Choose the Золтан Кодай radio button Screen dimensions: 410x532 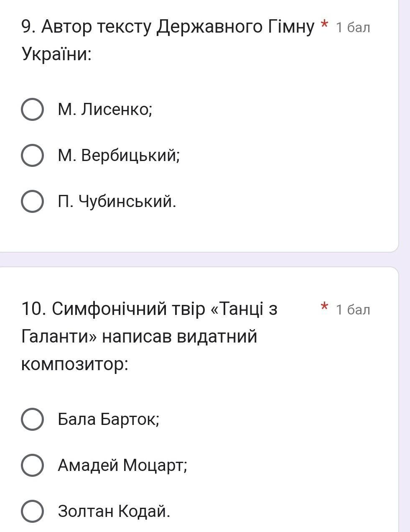click(32, 511)
